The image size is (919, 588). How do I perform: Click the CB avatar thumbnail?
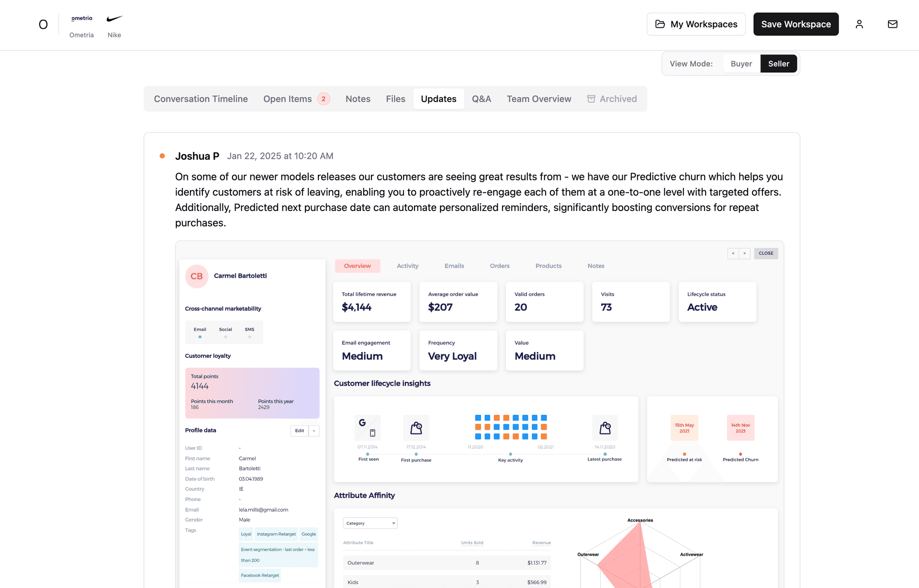coord(197,276)
